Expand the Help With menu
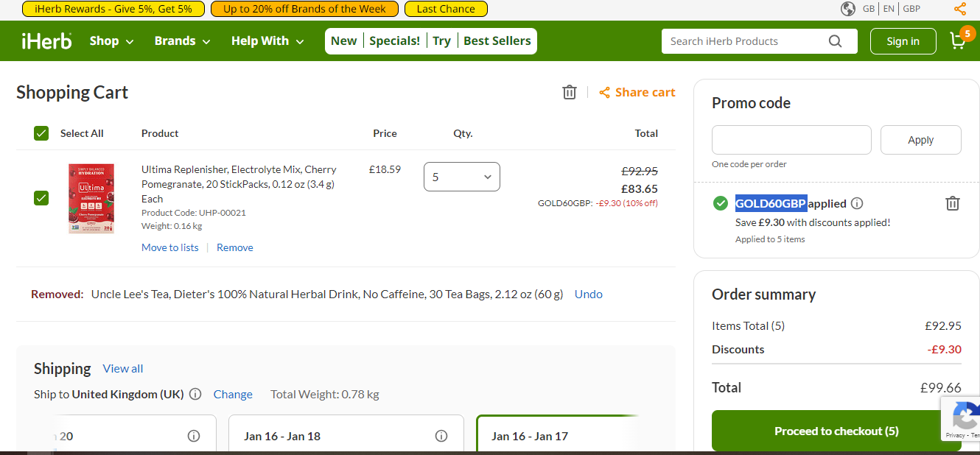980x455 pixels. coord(267,41)
